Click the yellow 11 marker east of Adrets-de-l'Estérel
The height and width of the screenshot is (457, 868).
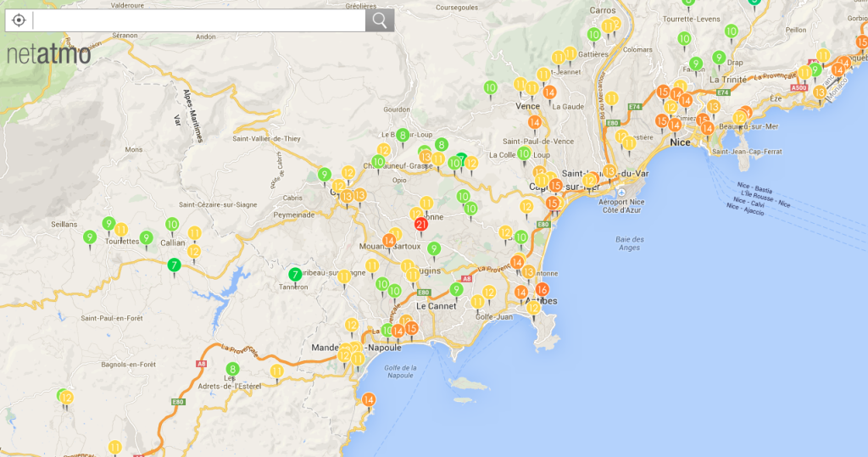[x=277, y=371]
